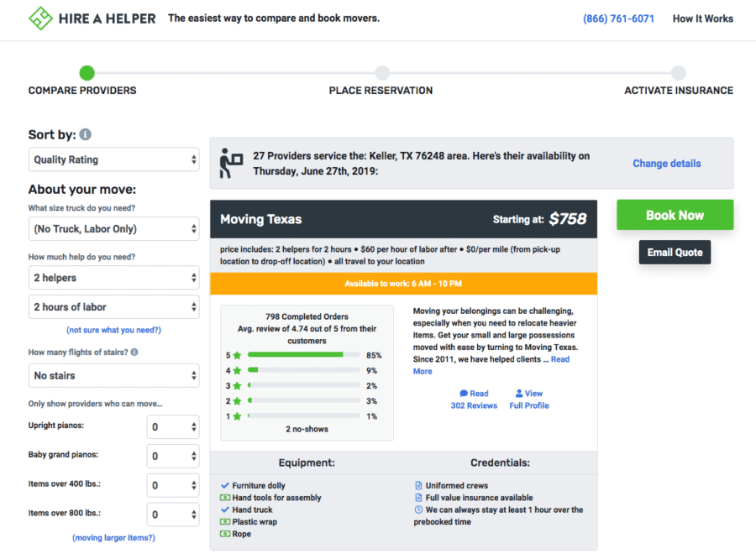Click the 4-star 9% rating bar

[x=304, y=370]
